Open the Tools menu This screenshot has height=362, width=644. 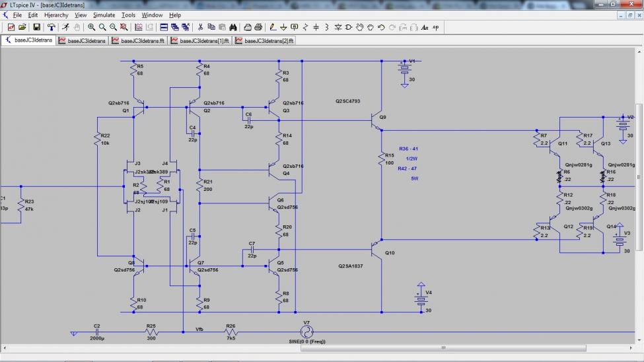(x=128, y=15)
